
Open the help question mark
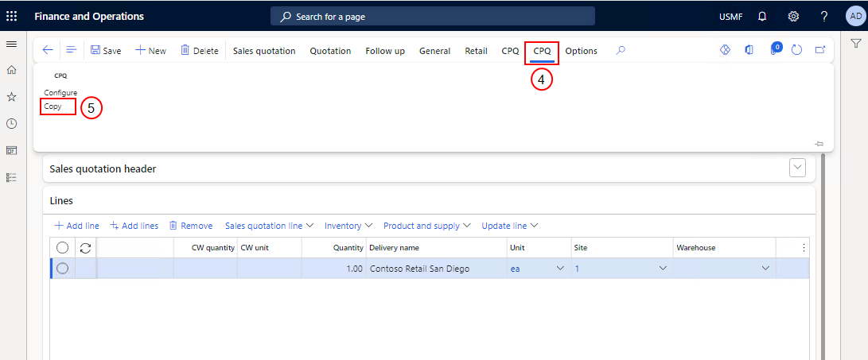(x=824, y=17)
